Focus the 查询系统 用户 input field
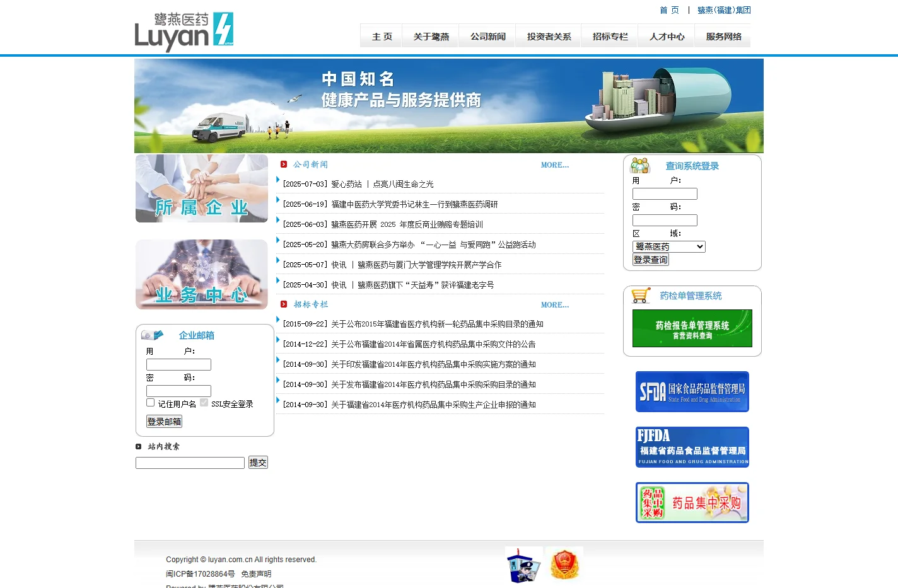 pos(665,193)
